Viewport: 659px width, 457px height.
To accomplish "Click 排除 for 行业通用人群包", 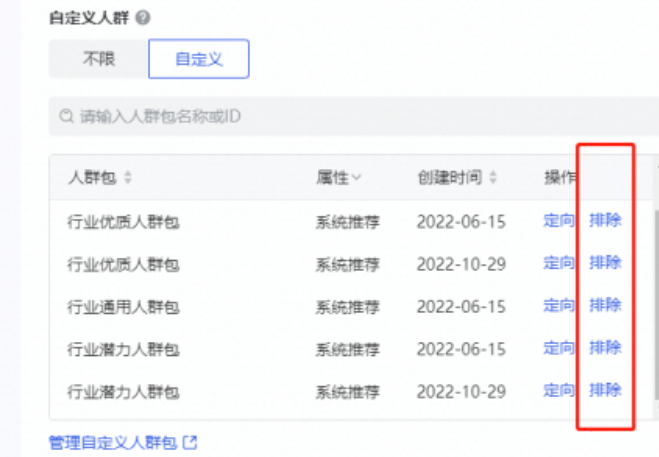I will [605, 305].
